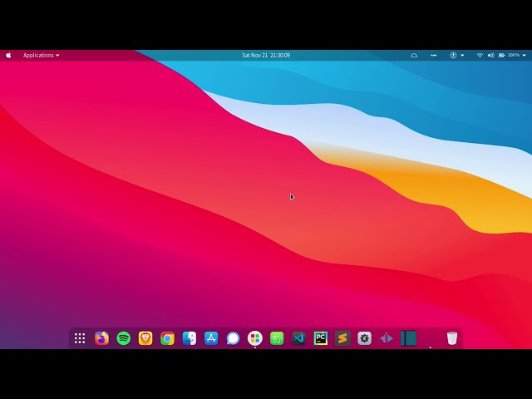Open the accessibility menu icon
Image resolution: width=532 pixels, height=399 pixels.
tap(453, 56)
